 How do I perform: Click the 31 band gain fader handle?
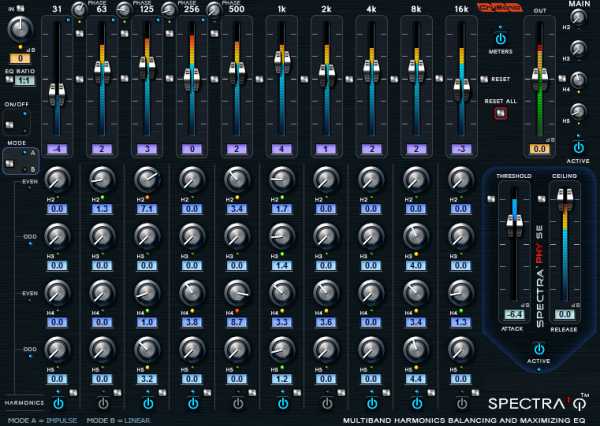pyautogui.click(x=57, y=93)
